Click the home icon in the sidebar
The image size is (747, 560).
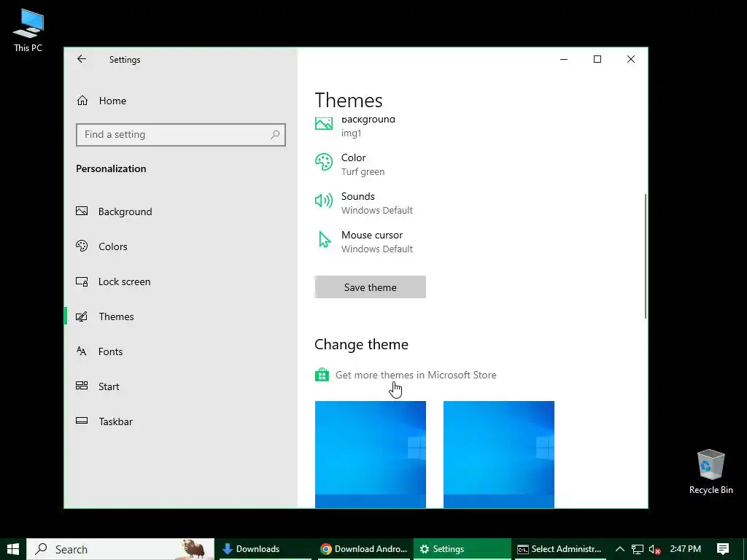click(82, 101)
